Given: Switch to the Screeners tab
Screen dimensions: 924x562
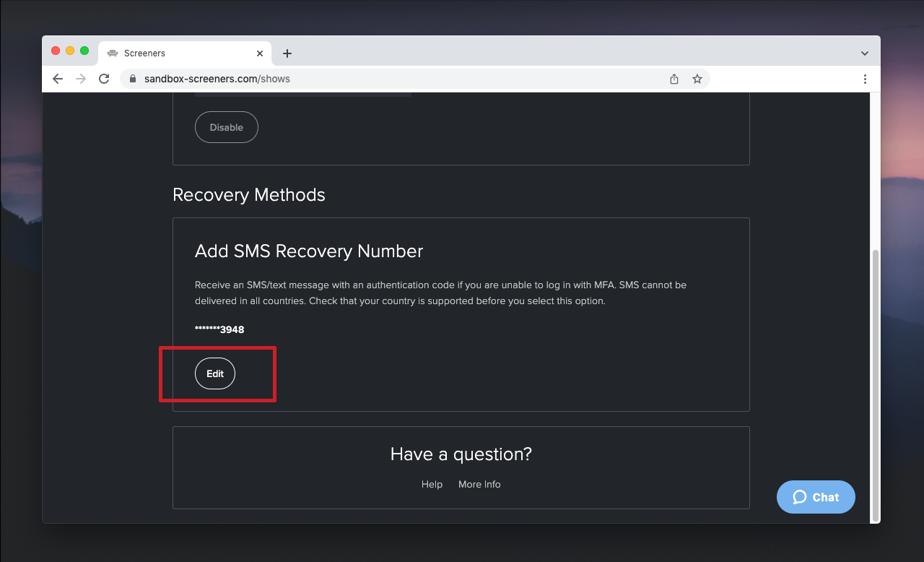Looking at the screenshot, I should coord(180,53).
